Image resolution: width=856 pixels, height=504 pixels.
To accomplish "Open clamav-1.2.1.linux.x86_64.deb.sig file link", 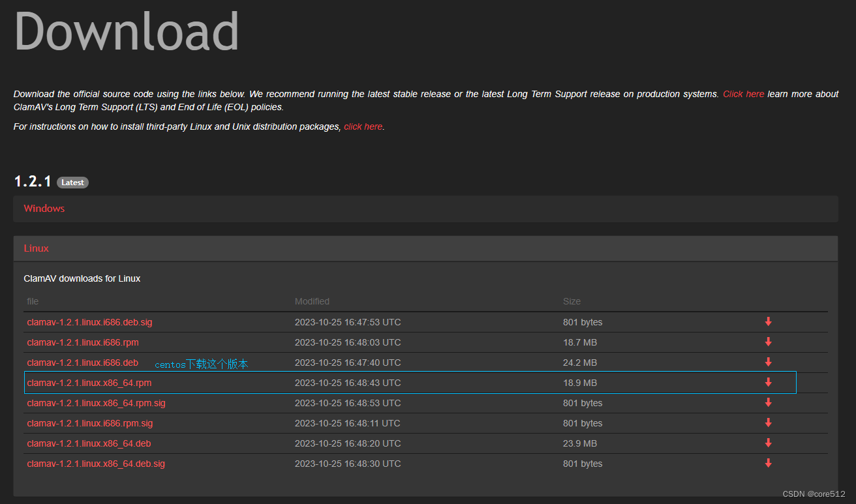I will (x=96, y=464).
